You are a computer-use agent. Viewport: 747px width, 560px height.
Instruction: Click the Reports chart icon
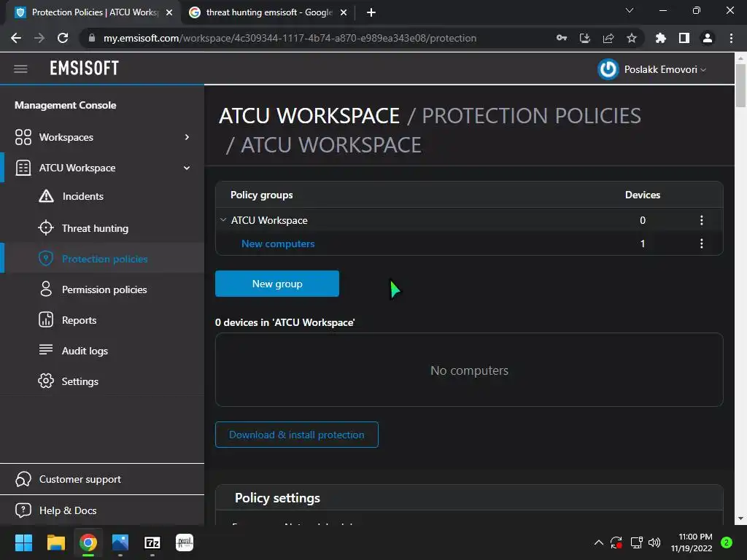click(x=46, y=319)
